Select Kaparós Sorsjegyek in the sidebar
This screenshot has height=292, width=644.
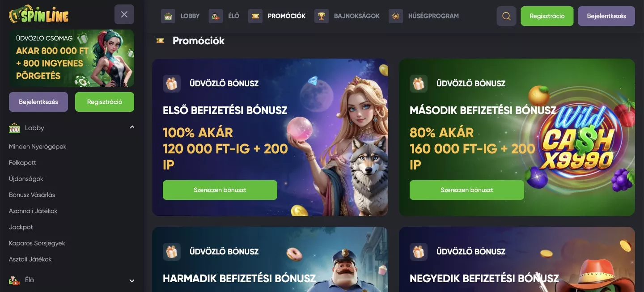coord(37,243)
